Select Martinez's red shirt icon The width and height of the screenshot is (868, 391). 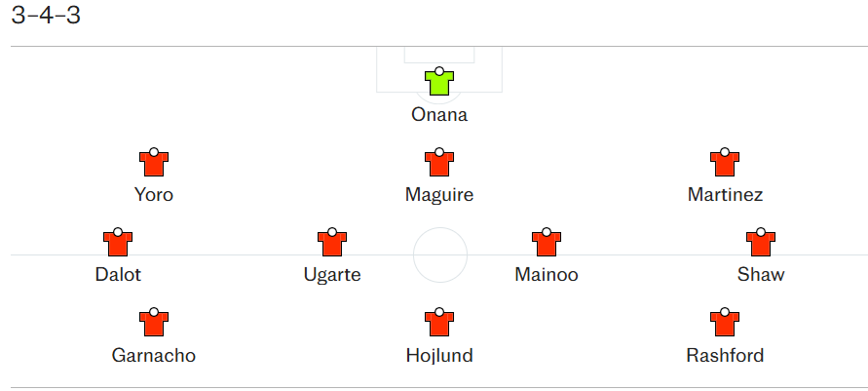[725, 163]
